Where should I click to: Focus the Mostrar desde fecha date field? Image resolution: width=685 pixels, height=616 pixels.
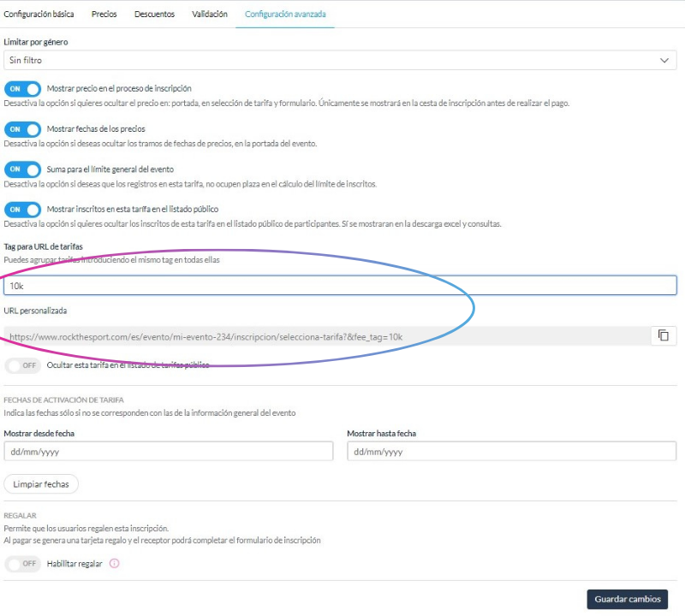tap(169, 451)
